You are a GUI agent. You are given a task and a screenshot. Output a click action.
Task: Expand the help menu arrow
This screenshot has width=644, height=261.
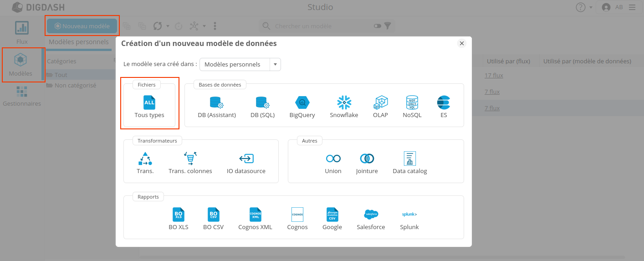(591, 8)
